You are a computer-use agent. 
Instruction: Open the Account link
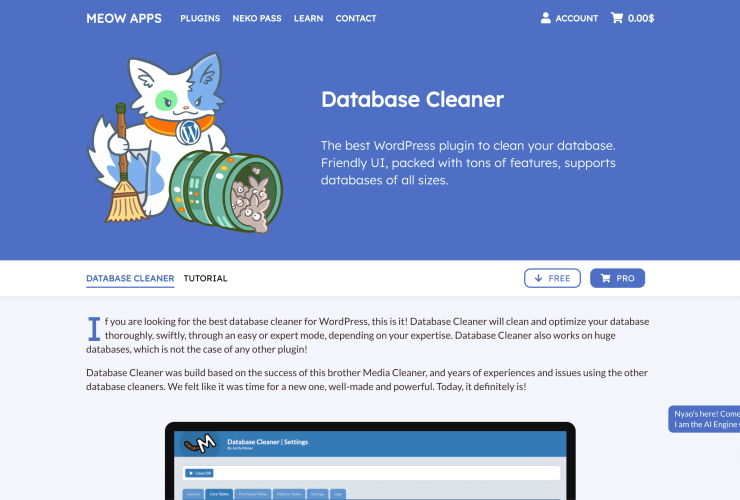[x=577, y=18]
